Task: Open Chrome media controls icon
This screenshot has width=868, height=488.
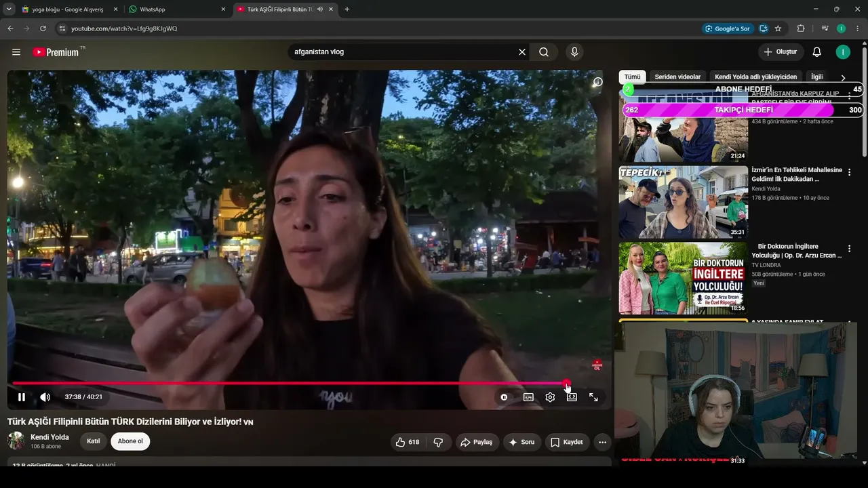Action: tap(825, 28)
